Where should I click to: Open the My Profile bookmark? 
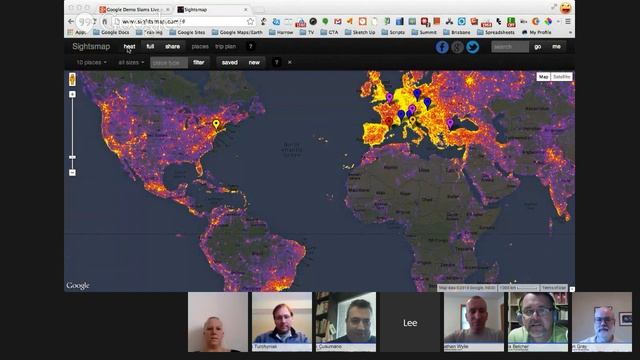(x=536, y=32)
